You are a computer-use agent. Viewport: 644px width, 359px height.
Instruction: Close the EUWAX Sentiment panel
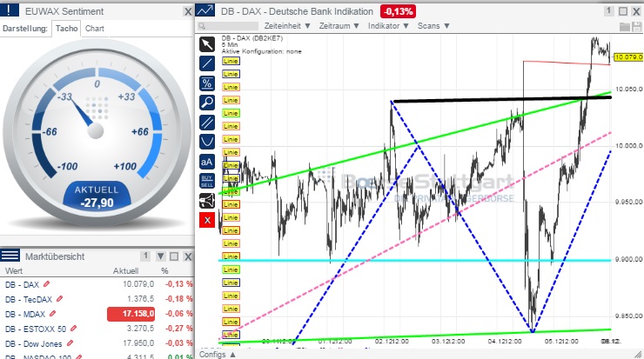pyautogui.click(x=188, y=11)
